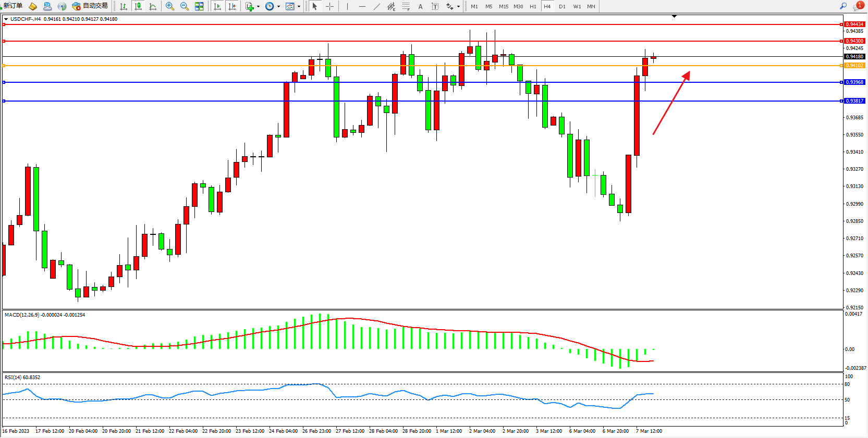The image size is (868, 438).
Task: Toggle the chart auto scroll button
Action: pos(217,6)
